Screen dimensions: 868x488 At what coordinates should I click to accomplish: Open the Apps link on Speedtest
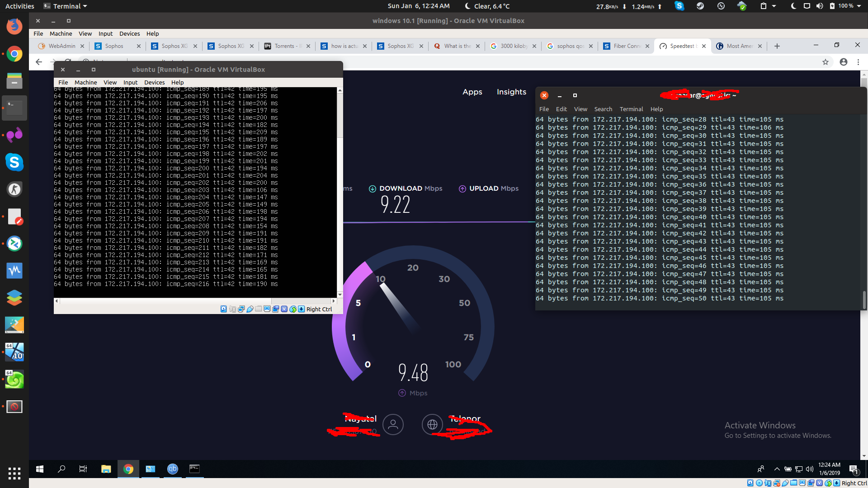coord(472,92)
